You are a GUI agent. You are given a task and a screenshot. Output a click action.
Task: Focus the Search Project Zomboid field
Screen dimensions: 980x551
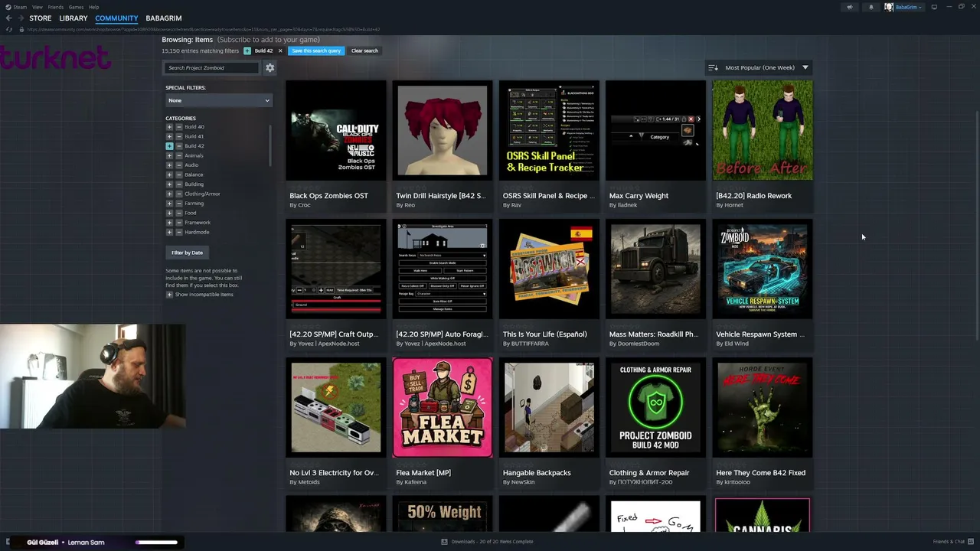pos(212,67)
